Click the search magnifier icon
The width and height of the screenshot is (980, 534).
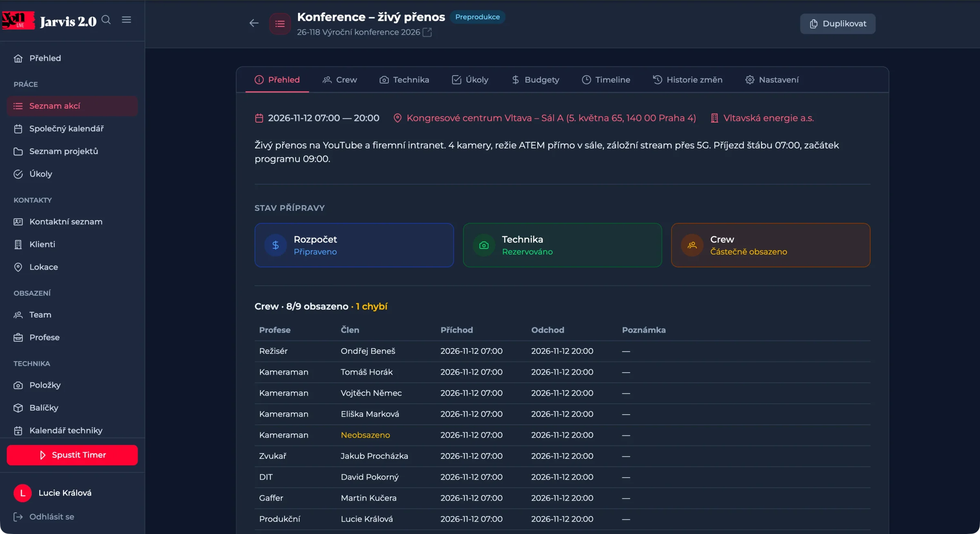(106, 20)
